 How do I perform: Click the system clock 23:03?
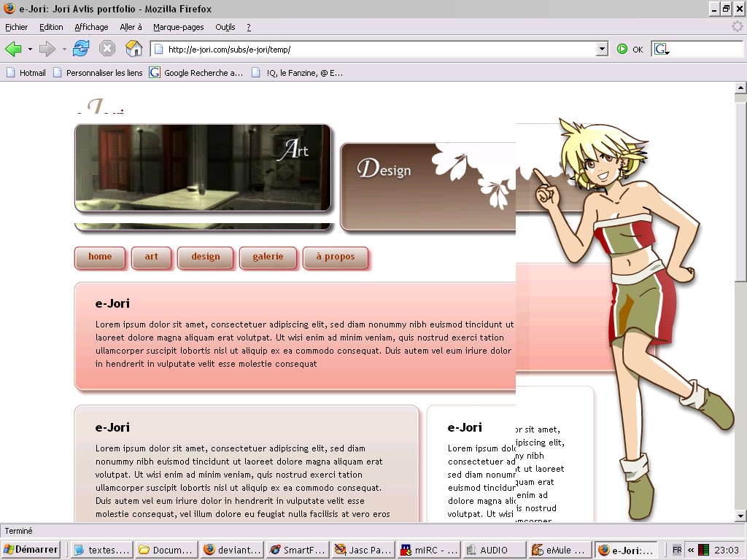coord(726,550)
